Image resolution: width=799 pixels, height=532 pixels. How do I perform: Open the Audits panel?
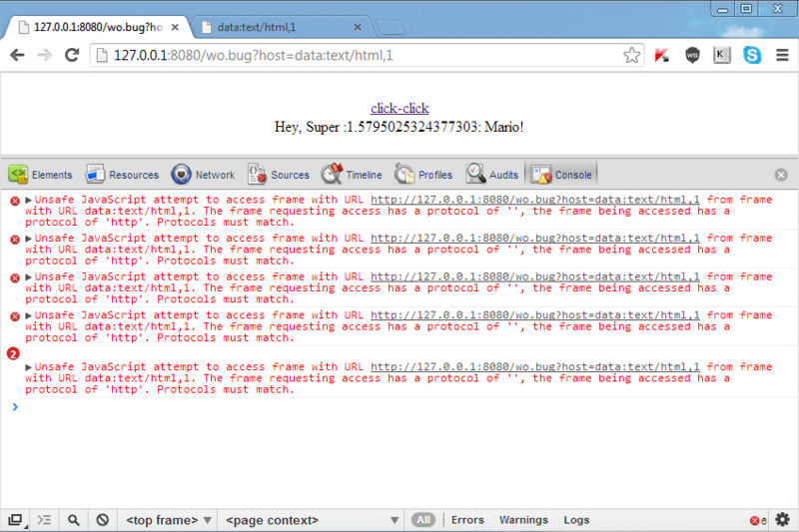point(492,175)
